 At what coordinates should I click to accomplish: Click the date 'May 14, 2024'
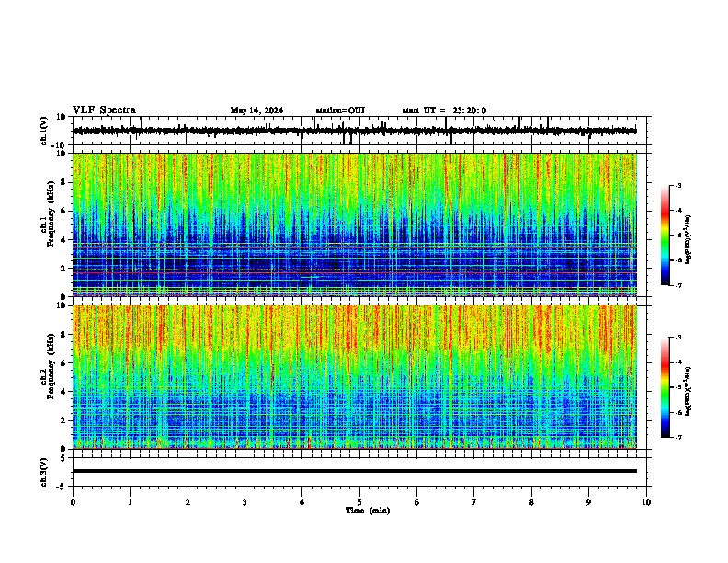tap(256, 110)
